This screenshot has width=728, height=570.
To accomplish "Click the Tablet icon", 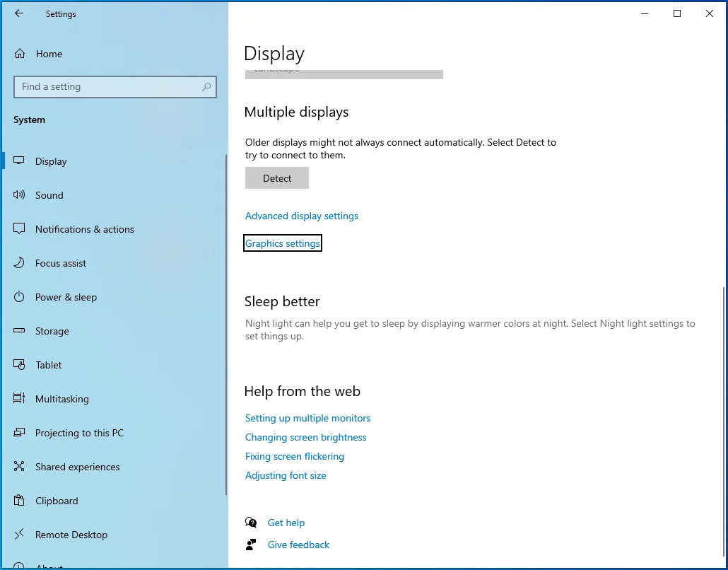I will click(19, 364).
